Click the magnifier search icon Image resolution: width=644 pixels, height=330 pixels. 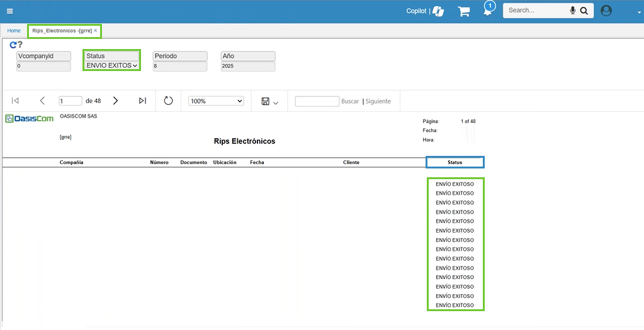pyautogui.click(x=584, y=11)
